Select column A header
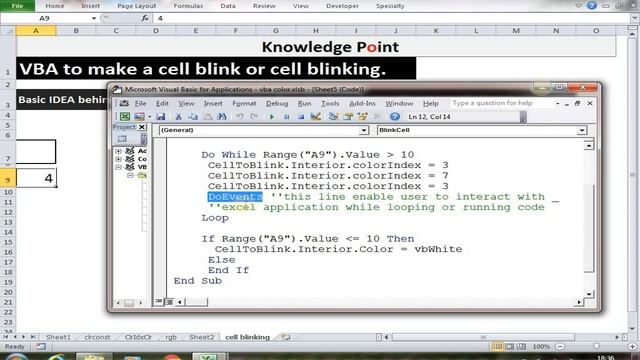The image size is (640, 360). point(36,31)
